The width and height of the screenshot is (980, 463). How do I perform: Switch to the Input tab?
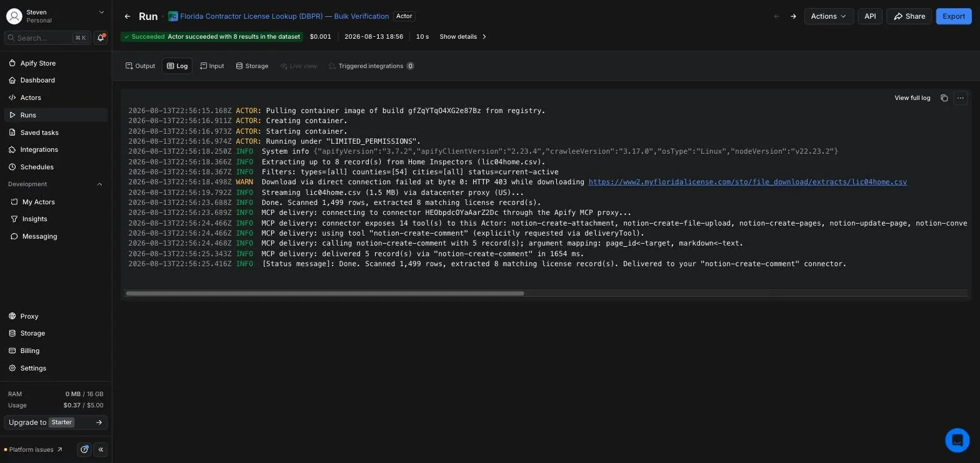212,66
